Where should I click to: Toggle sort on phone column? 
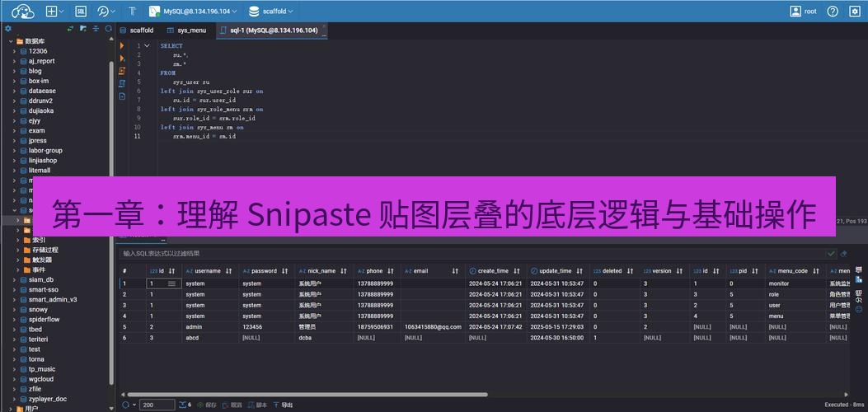point(390,271)
